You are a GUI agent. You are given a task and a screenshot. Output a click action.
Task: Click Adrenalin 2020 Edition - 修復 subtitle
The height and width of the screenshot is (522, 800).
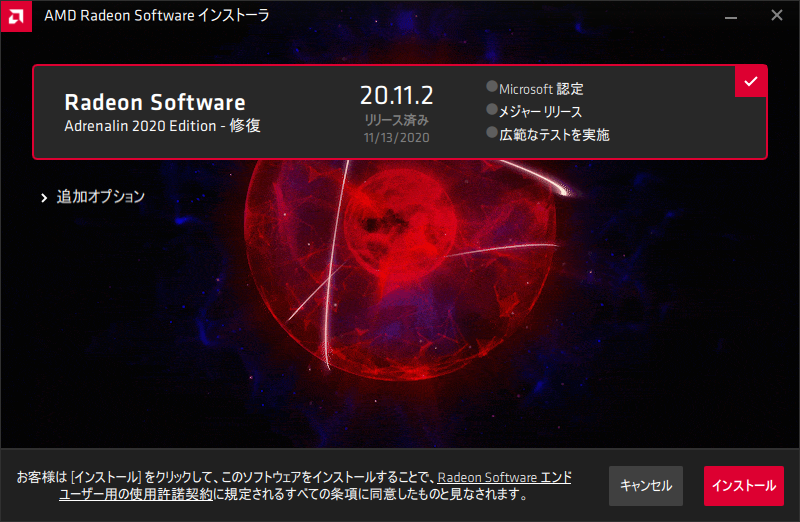pyautogui.click(x=162, y=126)
